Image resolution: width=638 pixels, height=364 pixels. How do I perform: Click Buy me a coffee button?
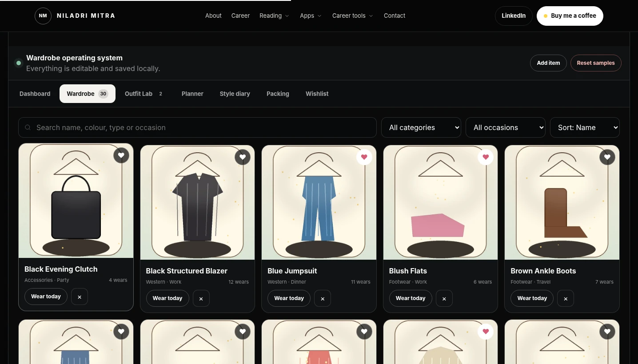tap(570, 16)
